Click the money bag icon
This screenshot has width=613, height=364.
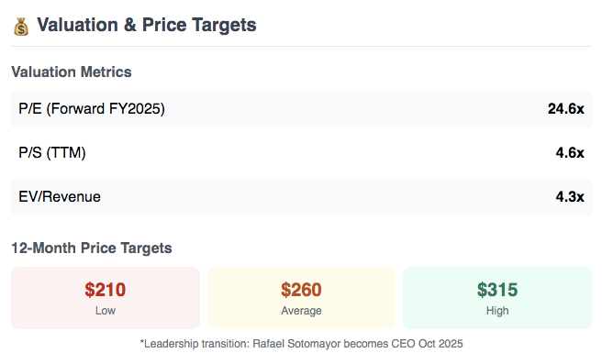click(21, 27)
